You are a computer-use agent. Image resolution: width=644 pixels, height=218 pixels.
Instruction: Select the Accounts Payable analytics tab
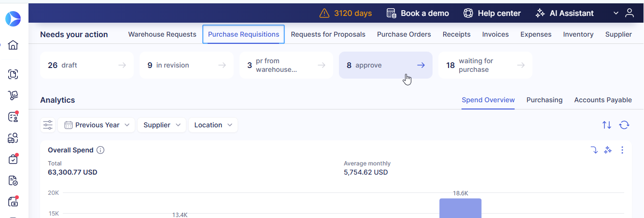coord(602,100)
